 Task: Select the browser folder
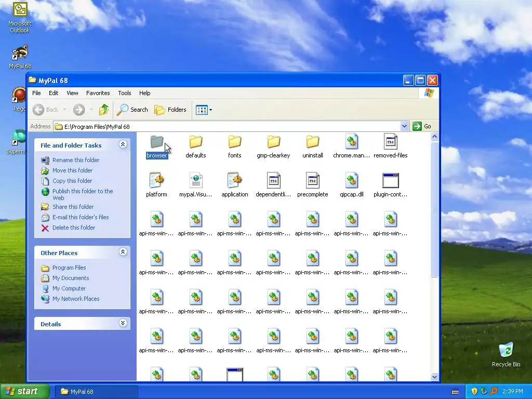[157, 147]
